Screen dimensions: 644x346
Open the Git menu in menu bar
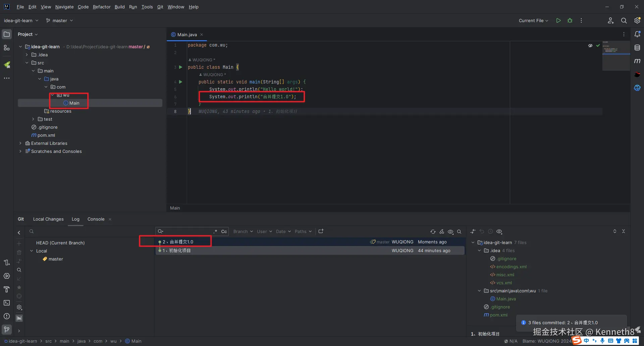click(x=160, y=7)
